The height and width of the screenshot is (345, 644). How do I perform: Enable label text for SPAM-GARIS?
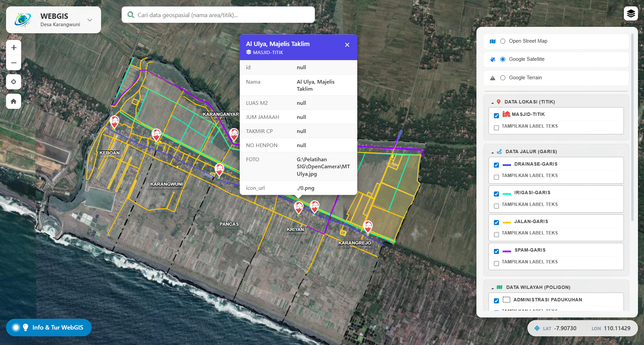point(496,263)
